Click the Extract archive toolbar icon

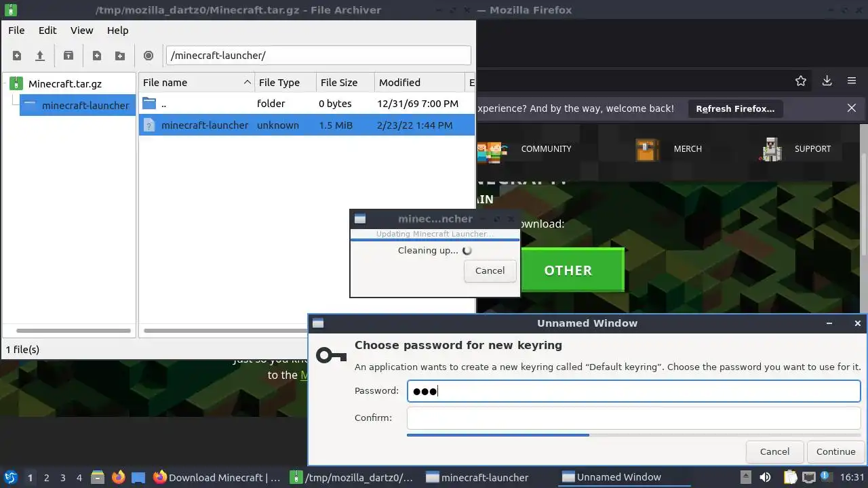[68, 56]
